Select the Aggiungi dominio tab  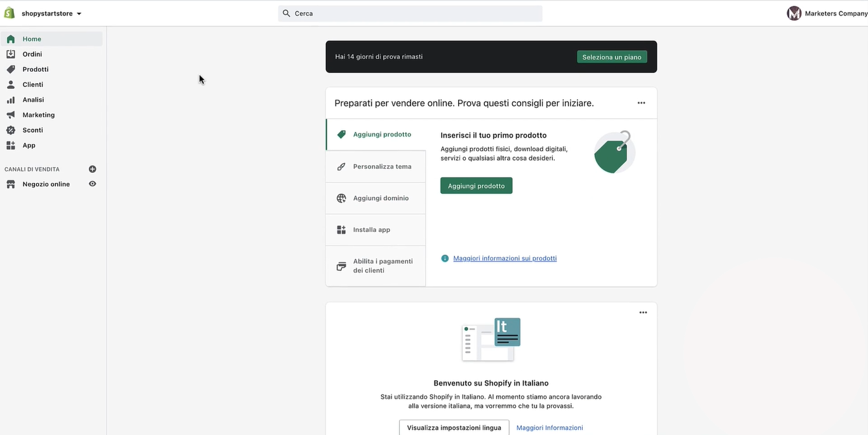tap(376, 198)
